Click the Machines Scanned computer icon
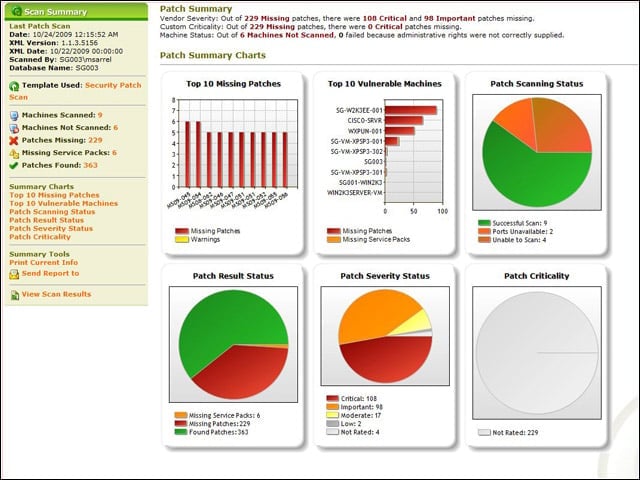Viewport: 640px width, 480px height. tap(14, 116)
